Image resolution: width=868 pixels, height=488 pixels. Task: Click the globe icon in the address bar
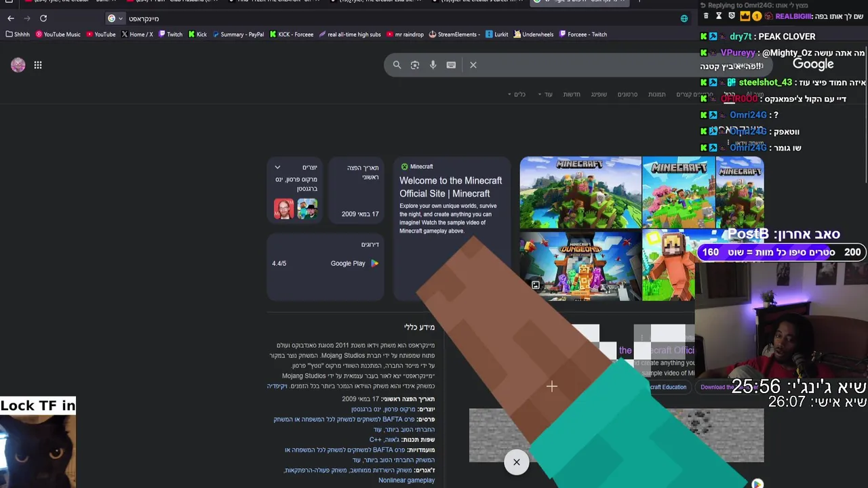684,18
